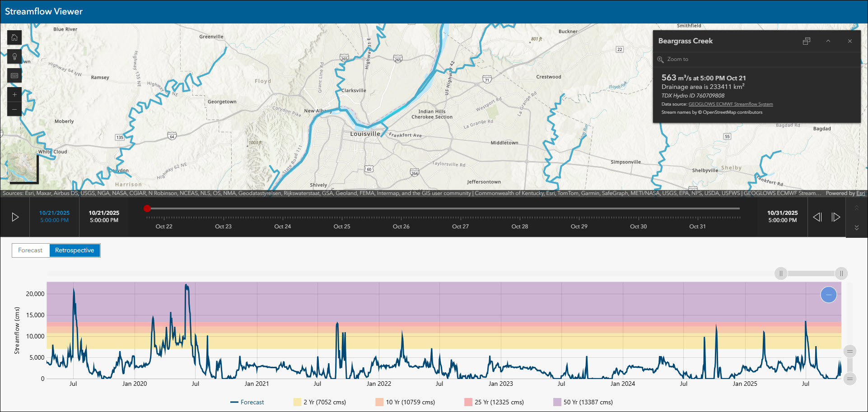This screenshot has width=868, height=412.
Task: Click the Oct 31 label on the timeline
Action: (x=697, y=227)
